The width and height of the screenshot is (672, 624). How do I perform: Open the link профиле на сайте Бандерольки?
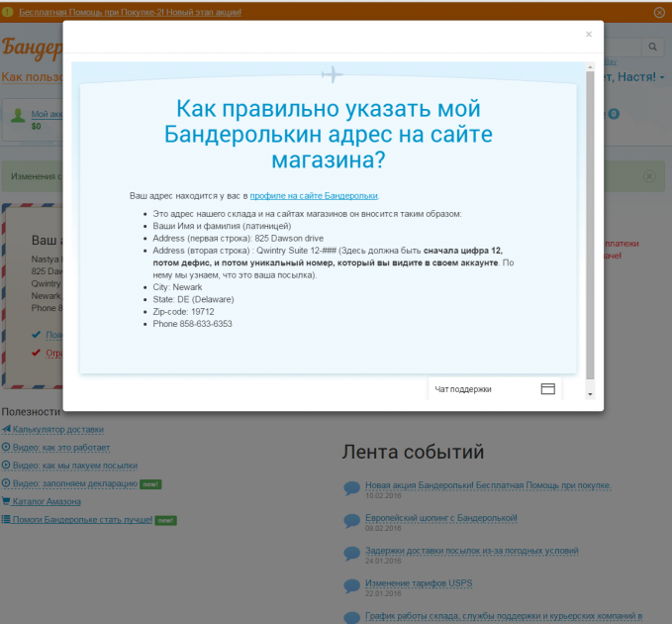point(314,195)
